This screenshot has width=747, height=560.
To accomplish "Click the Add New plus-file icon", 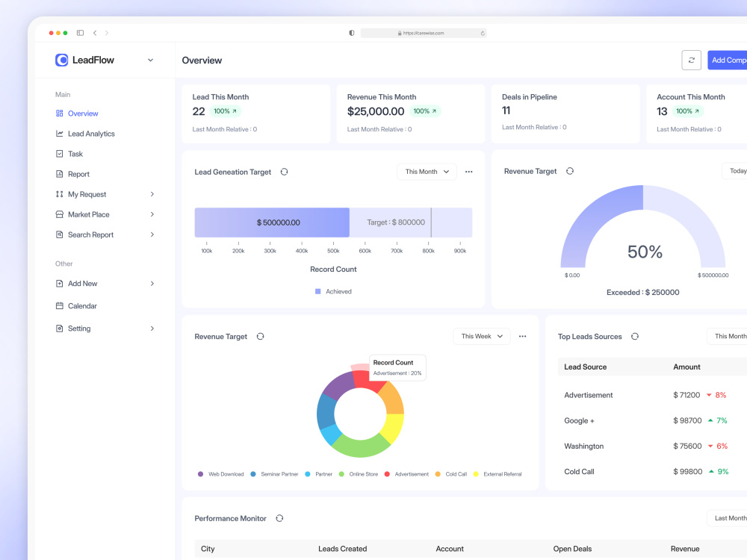I will [x=60, y=283].
